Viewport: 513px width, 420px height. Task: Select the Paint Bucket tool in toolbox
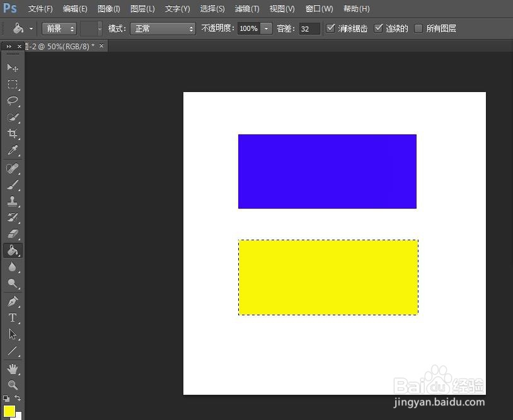pyautogui.click(x=13, y=250)
